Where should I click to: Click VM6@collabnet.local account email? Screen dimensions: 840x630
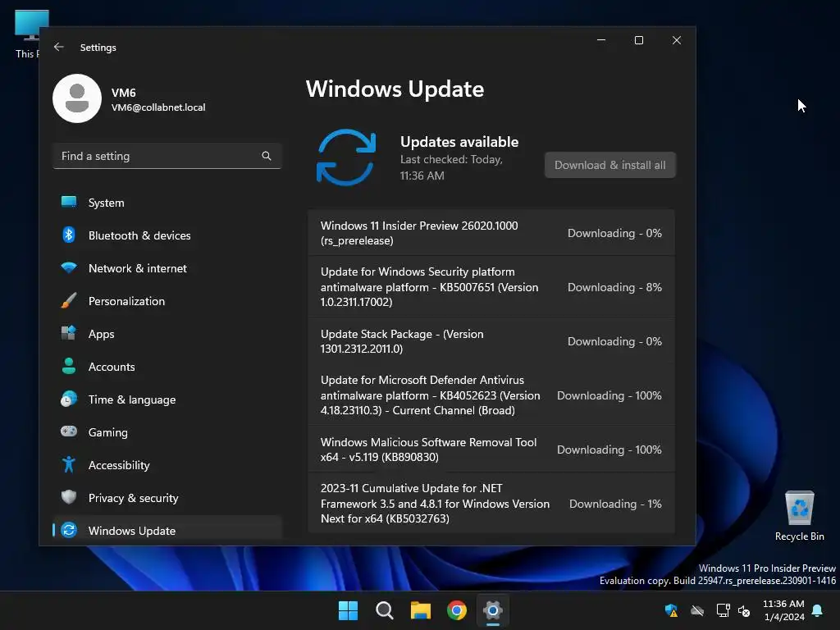pyautogui.click(x=158, y=107)
